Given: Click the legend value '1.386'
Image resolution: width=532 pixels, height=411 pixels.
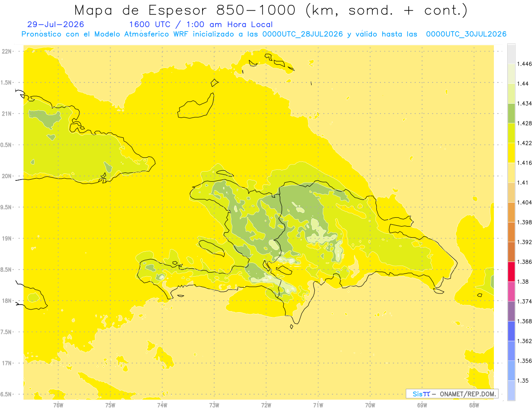Looking at the screenshot, I should point(524,262).
